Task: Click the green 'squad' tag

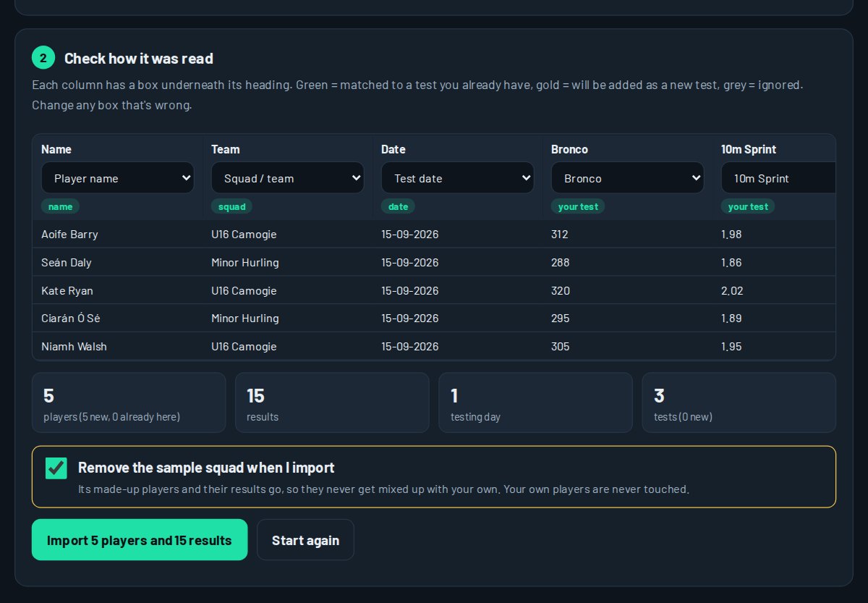Action: tap(231, 206)
